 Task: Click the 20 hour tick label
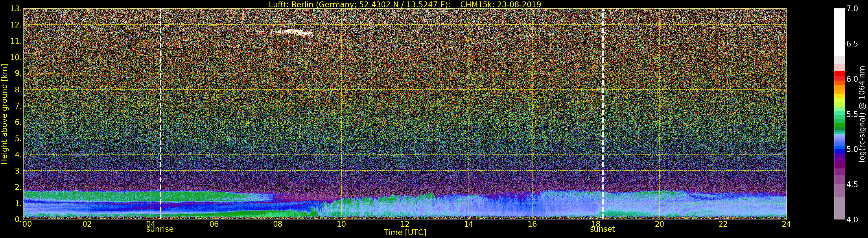pos(659,224)
